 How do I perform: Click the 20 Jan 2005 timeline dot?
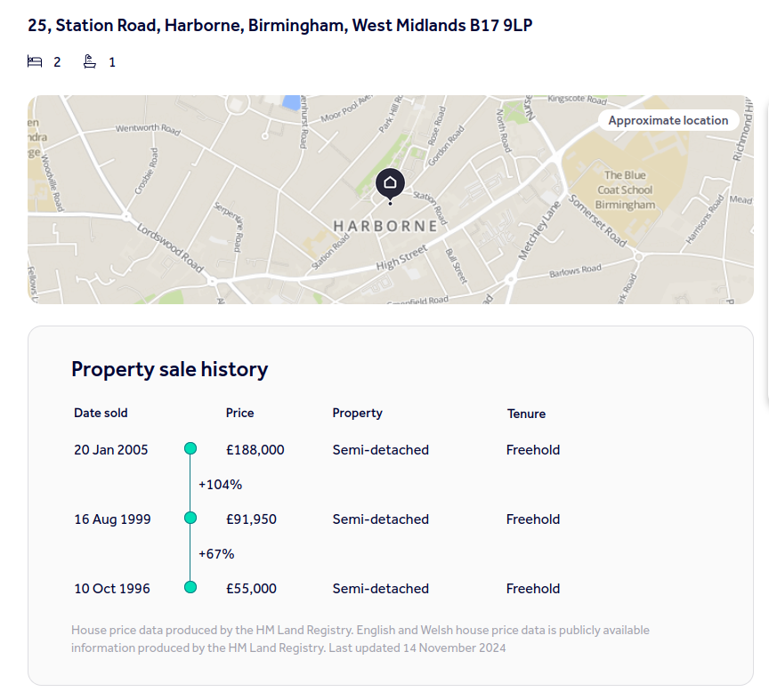point(190,449)
